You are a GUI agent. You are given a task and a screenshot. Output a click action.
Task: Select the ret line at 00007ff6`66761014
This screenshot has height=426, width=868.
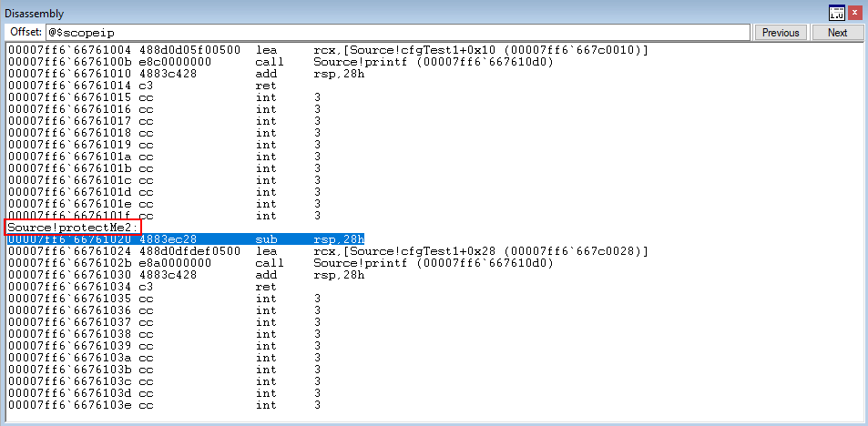[x=142, y=86]
